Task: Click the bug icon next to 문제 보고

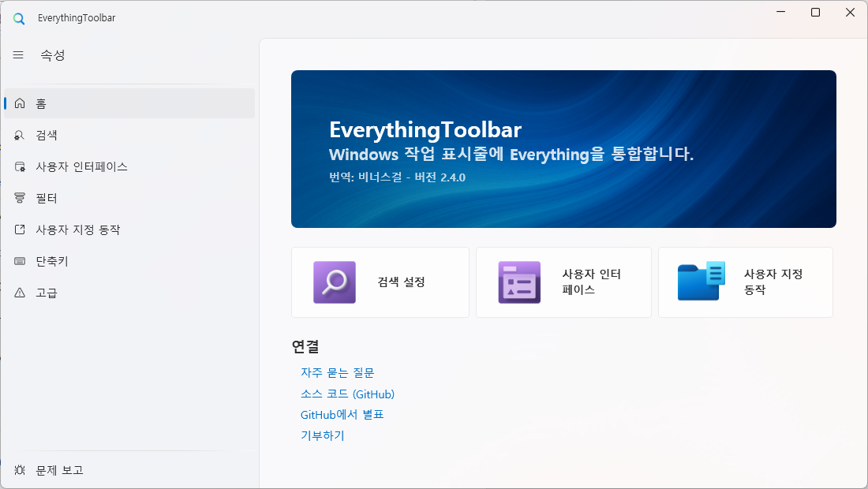Action: tap(20, 470)
